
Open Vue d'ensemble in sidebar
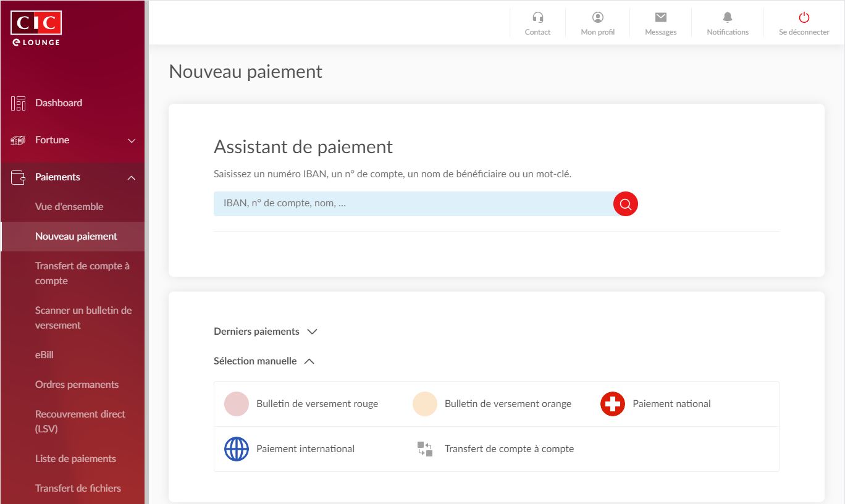point(69,207)
